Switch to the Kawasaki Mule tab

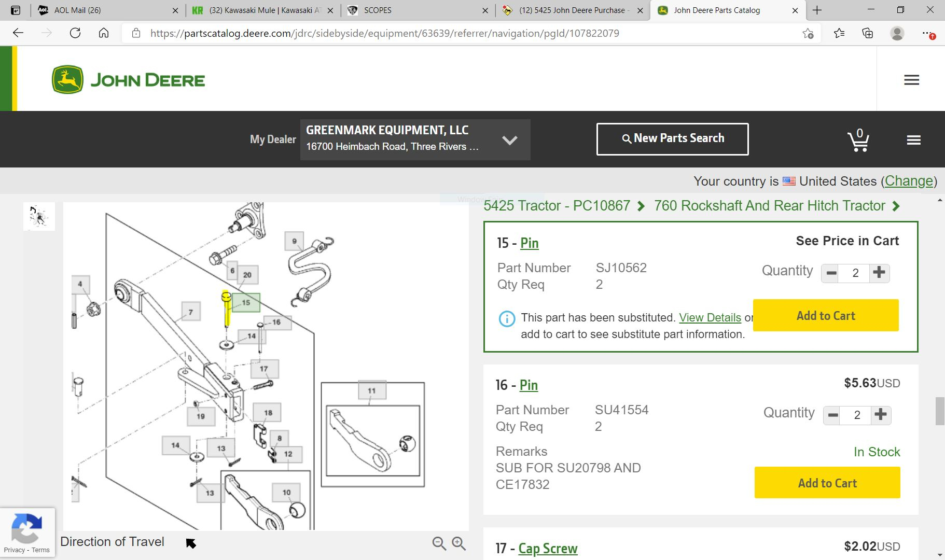262,10
